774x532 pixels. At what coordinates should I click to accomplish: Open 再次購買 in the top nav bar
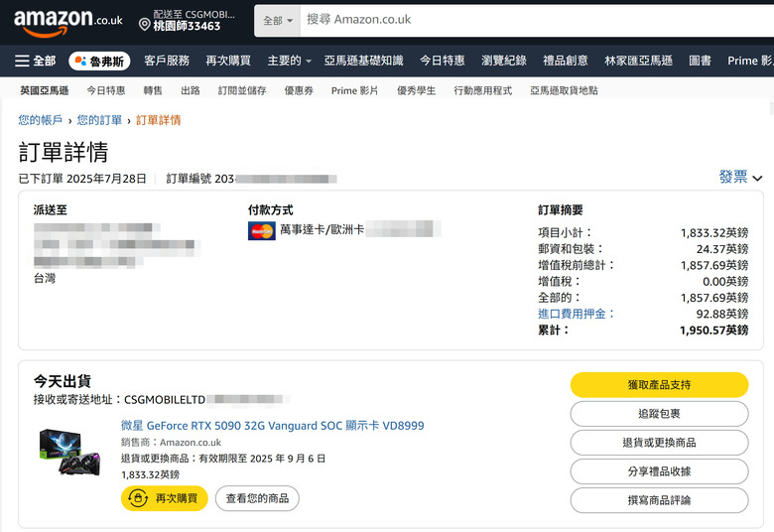point(228,61)
